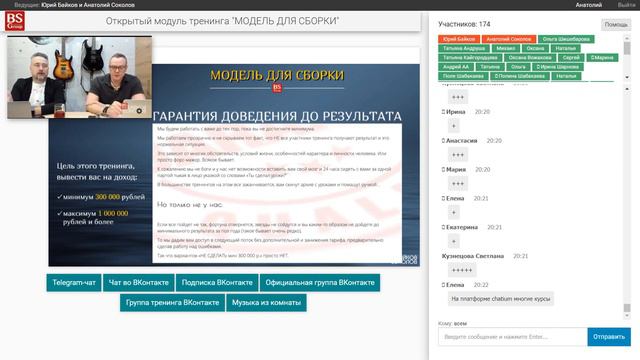Open the Помощь button
The height and width of the screenshot is (360, 640).
(616, 24)
